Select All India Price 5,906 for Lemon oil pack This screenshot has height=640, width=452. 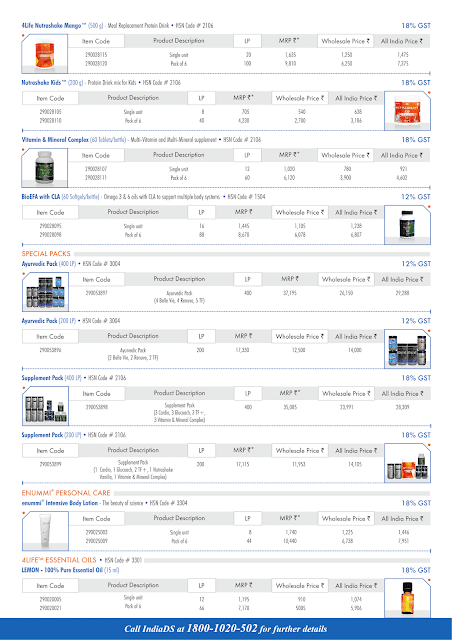[x=356, y=609]
